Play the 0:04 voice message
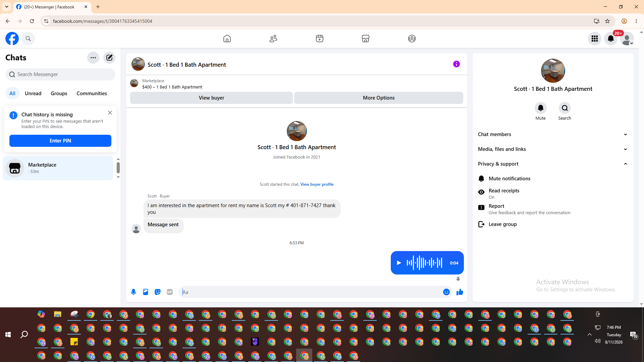This screenshot has width=644, height=362. click(x=399, y=263)
